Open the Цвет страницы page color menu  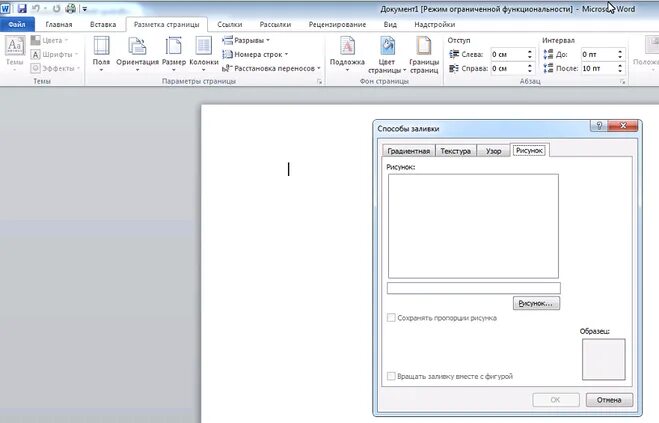pyautogui.click(x=387, y=55)
